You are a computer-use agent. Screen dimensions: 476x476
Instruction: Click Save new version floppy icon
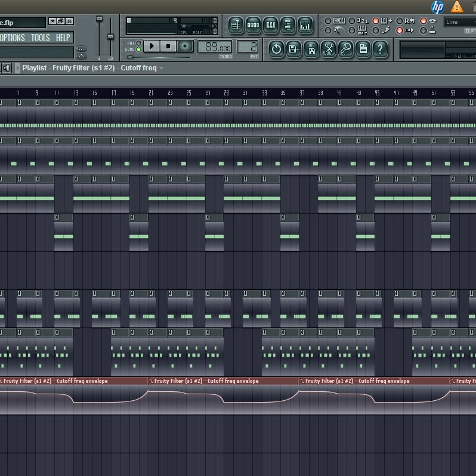point(294,49)
